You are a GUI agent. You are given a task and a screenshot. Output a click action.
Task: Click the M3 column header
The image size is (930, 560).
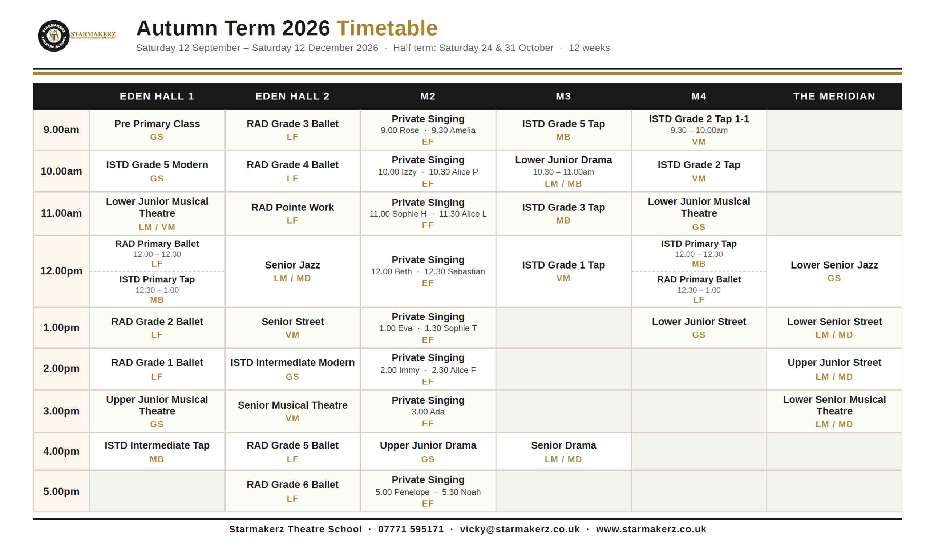click(563, 96)
